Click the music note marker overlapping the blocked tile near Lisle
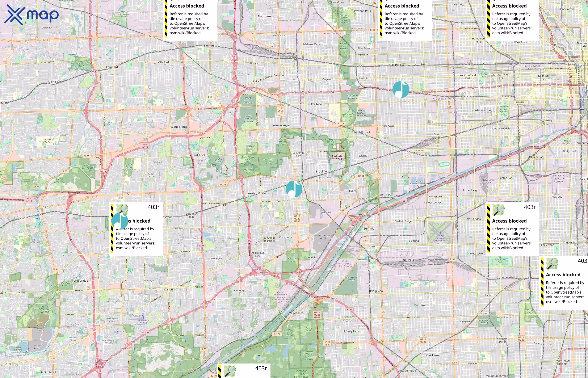 pos(120,221)
